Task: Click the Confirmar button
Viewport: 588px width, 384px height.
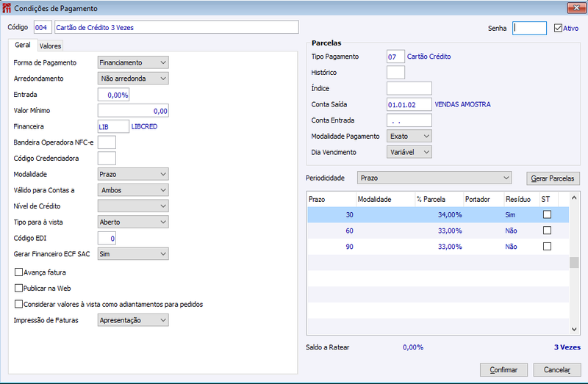Action: tap(503, 370)
